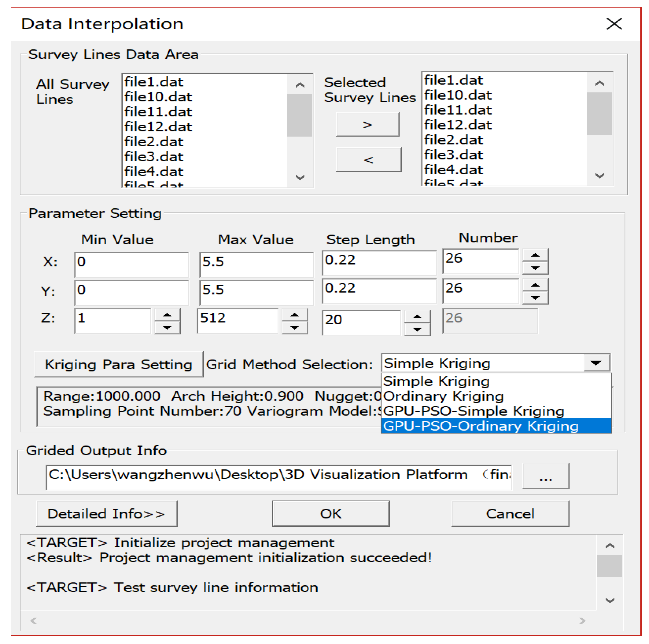Increment the X Number spinner up arrow

pyautogui.click(x=535, y=255)
